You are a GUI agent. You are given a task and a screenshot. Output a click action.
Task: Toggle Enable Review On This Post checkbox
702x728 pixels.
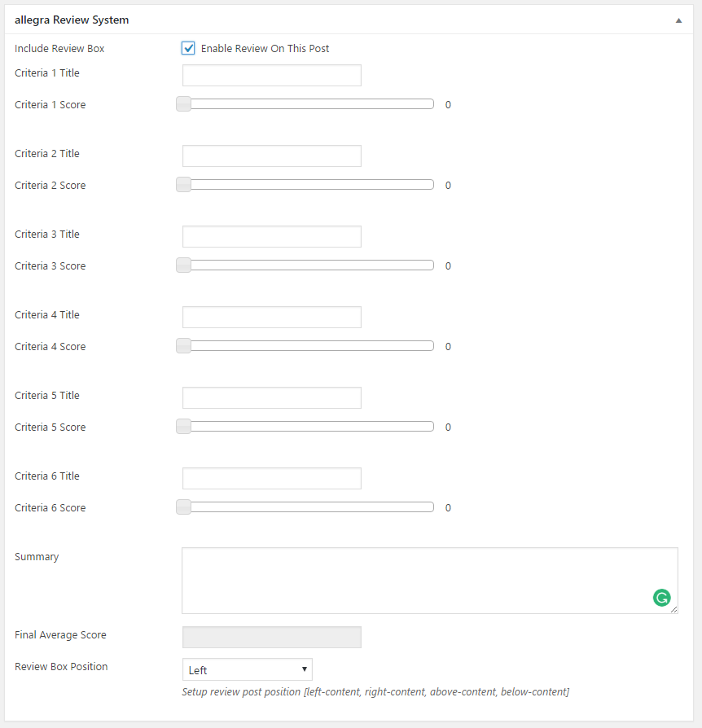pyautogui.click(x=189, y=48)
